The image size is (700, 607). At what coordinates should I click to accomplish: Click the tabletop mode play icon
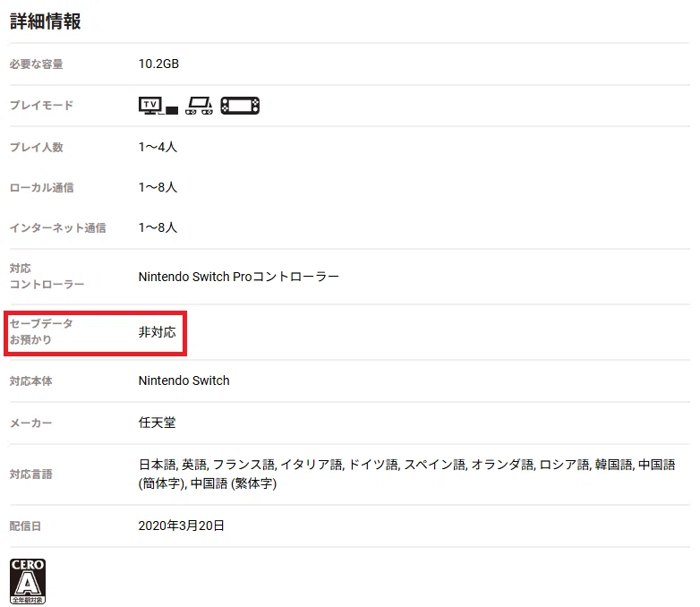[199, 106]
